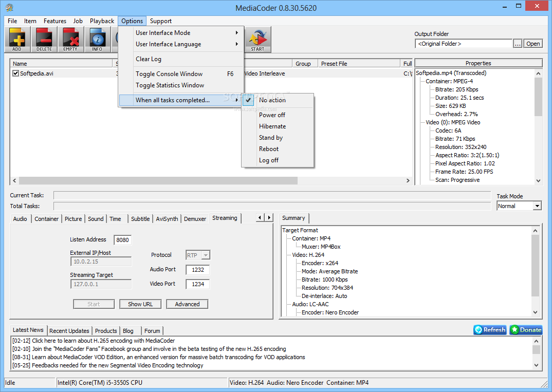
Task: Switch to the Container tab
Action: coord(46,219)
